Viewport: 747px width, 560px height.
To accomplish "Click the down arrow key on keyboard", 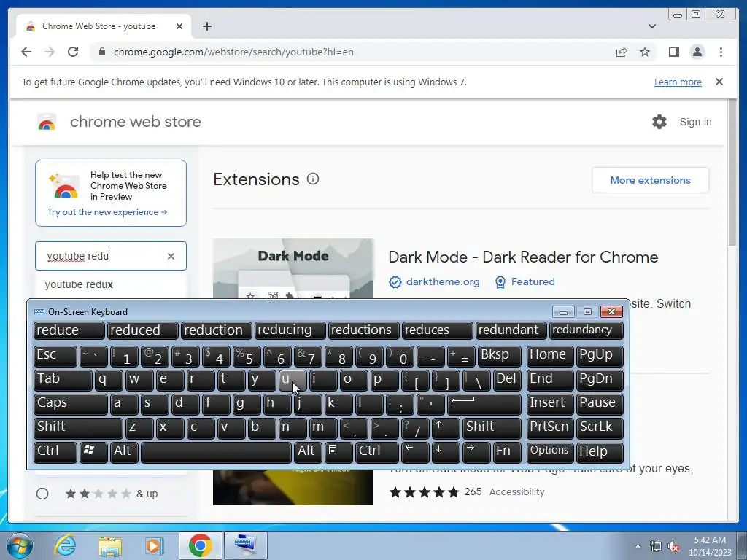I will [446, 452].
